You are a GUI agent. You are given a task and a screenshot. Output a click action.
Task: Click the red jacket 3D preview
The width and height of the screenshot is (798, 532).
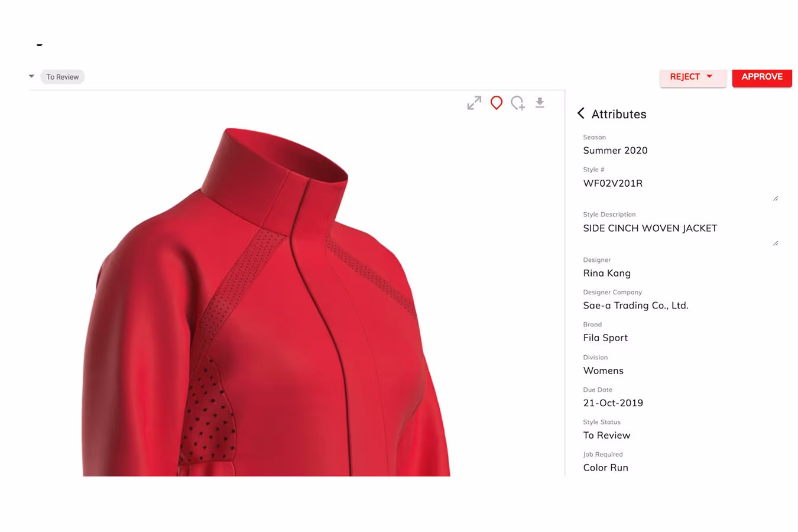266,301
